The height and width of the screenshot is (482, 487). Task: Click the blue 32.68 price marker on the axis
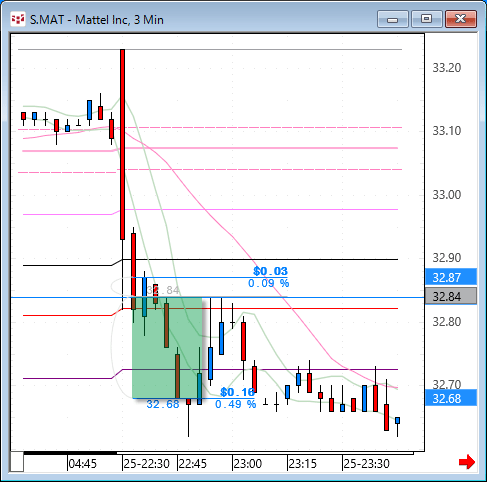pos(451,398)
